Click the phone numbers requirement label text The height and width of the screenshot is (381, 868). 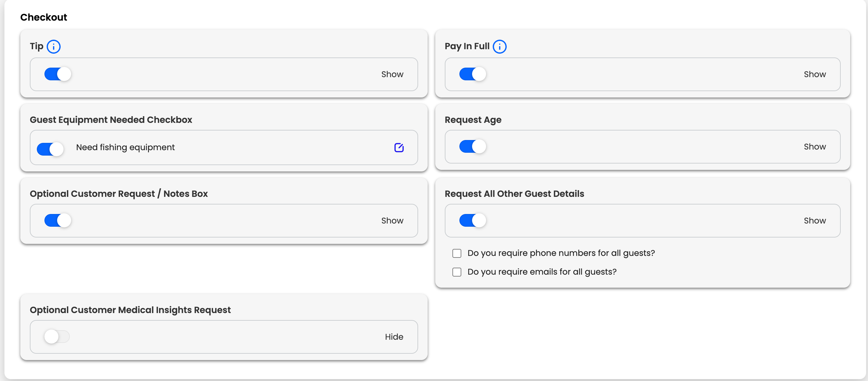click(x=561, y=253)
